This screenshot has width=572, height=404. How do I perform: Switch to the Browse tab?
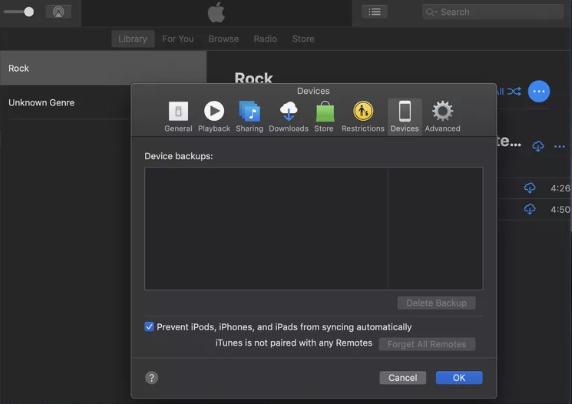(x=224, y=39)
